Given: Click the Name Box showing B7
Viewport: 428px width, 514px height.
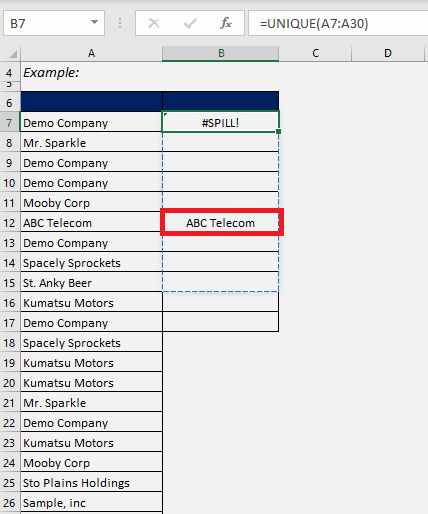Looking at the screenshot, I should pyautogui.click(x=54, y=23).
